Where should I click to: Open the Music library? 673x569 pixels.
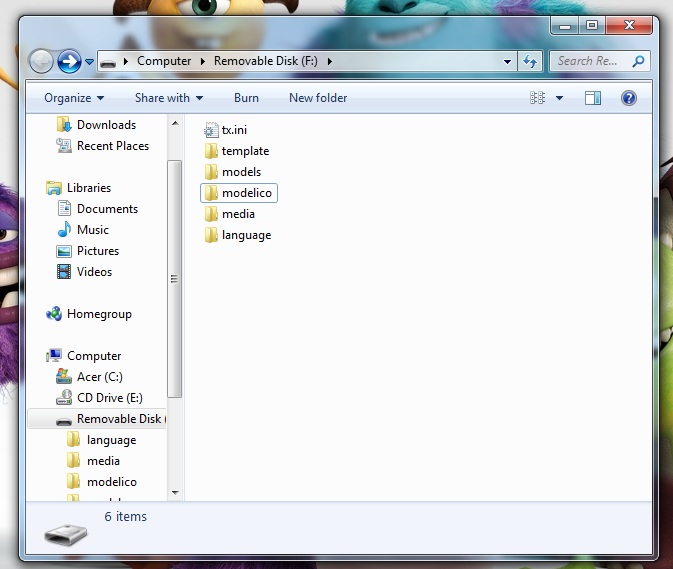click(93, 230)
